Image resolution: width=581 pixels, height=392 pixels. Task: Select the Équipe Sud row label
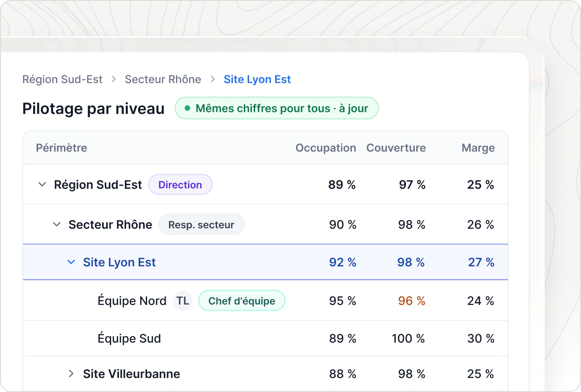coord(129,338)
